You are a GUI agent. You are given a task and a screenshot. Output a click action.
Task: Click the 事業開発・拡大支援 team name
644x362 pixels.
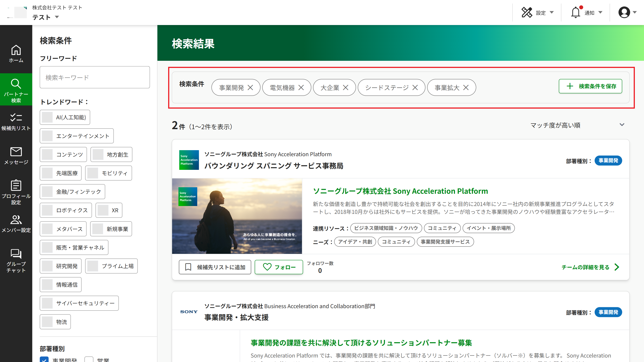237,317
